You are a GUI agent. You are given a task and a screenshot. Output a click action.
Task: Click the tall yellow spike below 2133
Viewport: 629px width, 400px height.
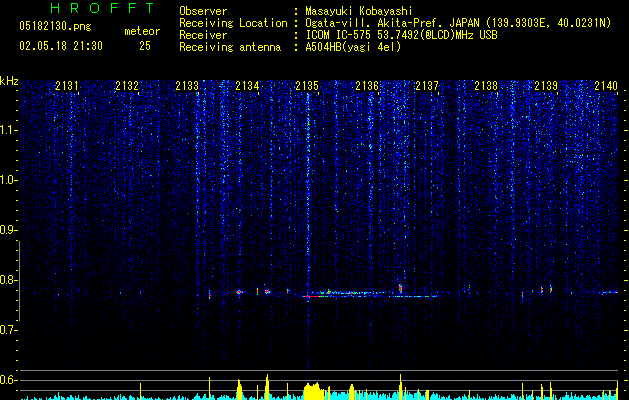click(209, 388)
